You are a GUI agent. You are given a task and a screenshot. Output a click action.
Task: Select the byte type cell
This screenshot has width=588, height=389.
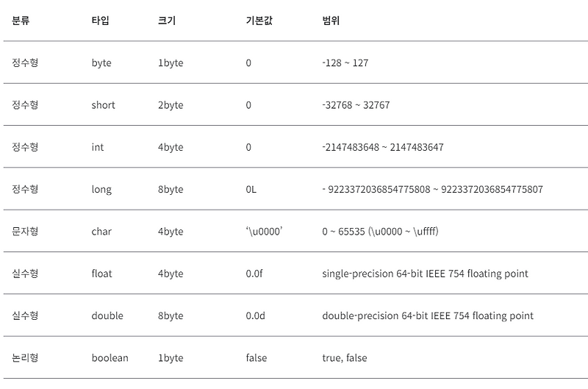101,63
